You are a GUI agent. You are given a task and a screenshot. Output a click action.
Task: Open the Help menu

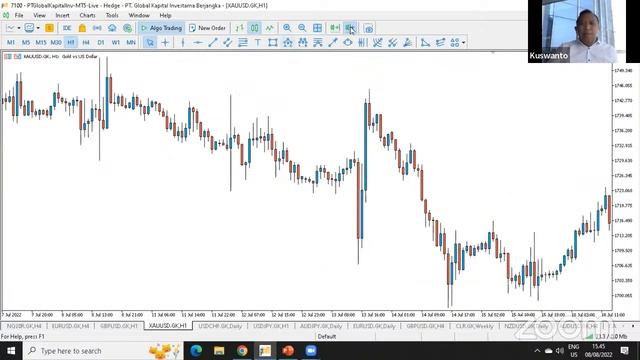point(165,15)
